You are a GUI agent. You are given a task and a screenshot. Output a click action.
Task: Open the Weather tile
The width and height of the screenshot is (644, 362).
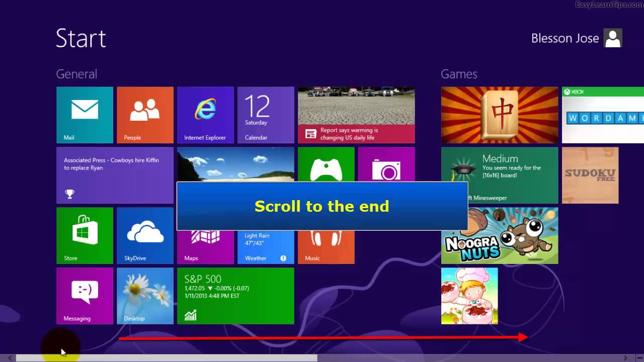click(x=266, y=247)
